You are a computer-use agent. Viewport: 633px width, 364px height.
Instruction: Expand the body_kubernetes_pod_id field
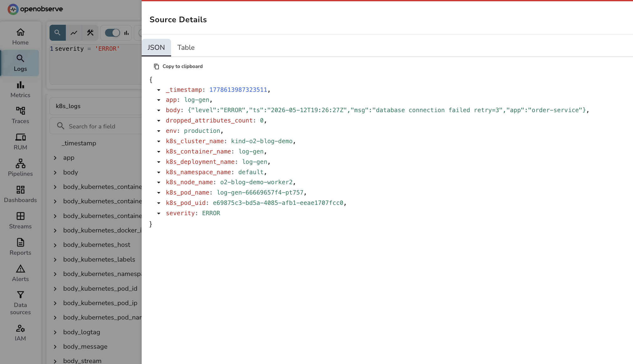click(x=55, y=289)
